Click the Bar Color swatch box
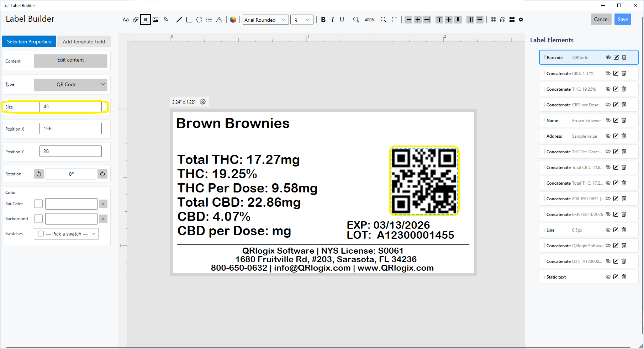 click(38, 204)
